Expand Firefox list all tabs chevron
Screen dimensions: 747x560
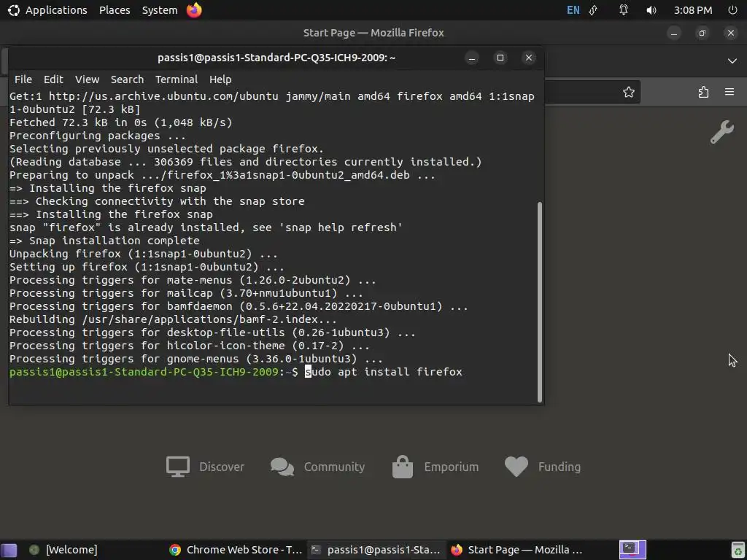click(x=732, y=61)
